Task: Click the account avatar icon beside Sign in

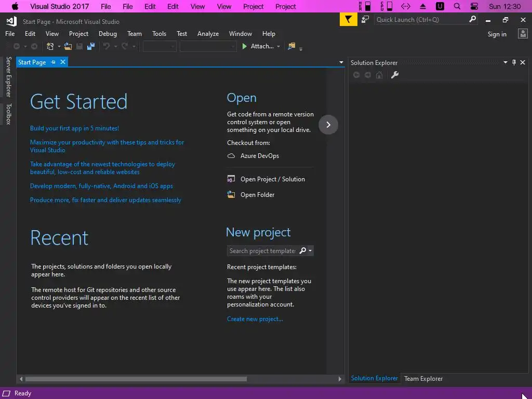Action: (x=523, y=34)
